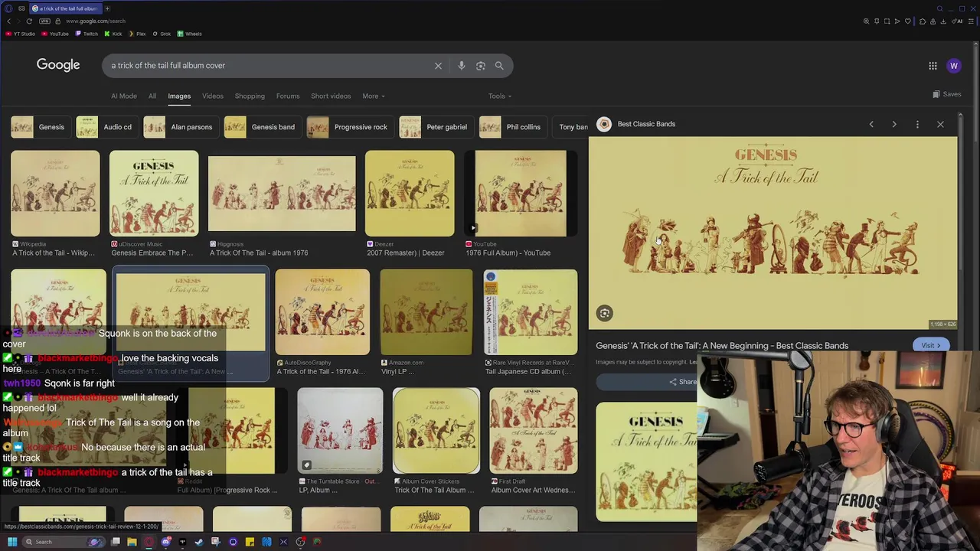The image size is (980, 551).
Task: Open Steam from the taskbar
Action: pos(199,542)
